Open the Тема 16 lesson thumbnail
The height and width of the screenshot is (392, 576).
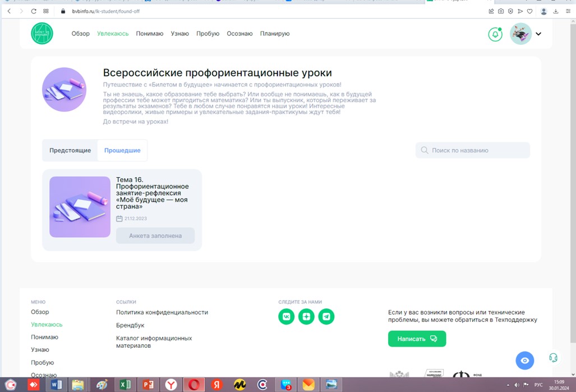coord(80,207)
